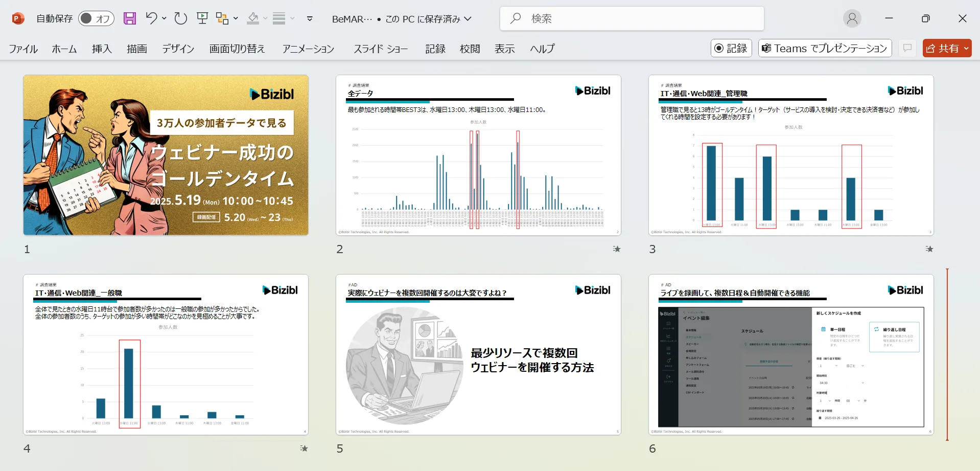
Task: Click the Redo/Repeat icon
Action: pos(181,18)
